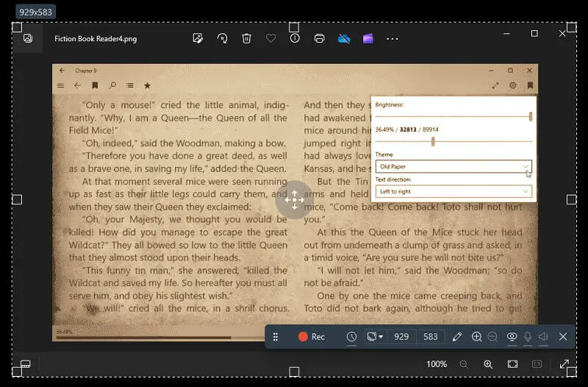Screen dimensions: 588x387
Task: Zoom out in Photos bottom bar
Action: (x=464, y=364)
